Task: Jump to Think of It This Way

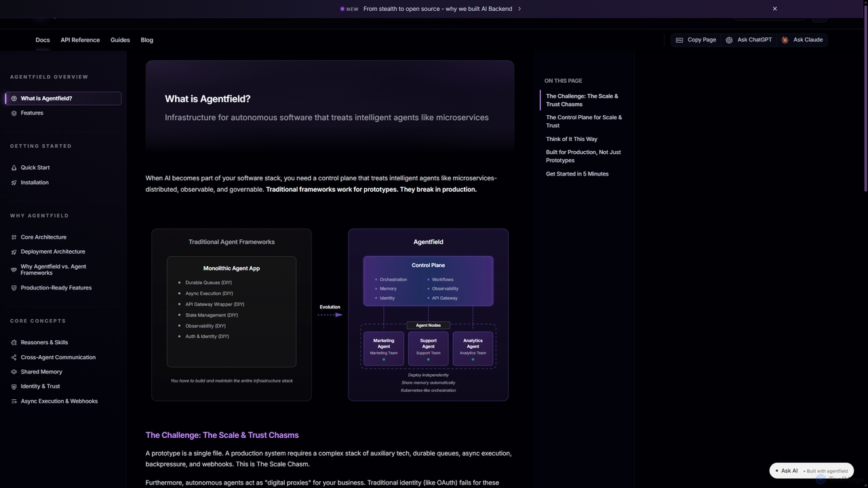Action: [x=572, y=139]
